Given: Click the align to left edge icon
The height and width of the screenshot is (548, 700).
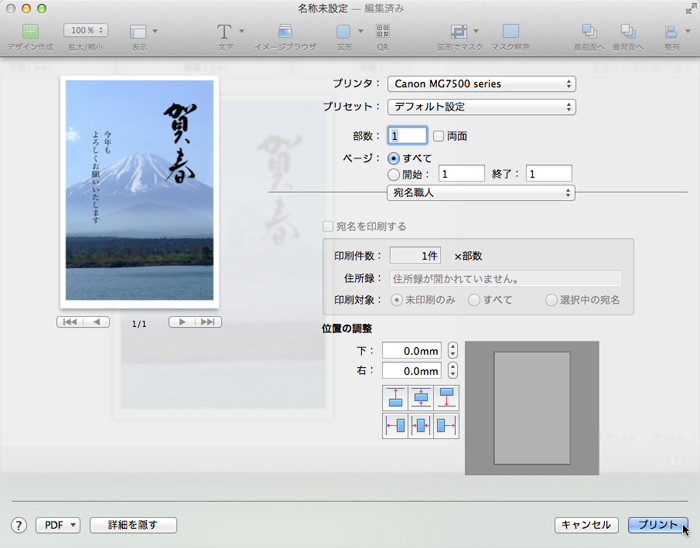Looking at the screenshot, I should click(395, 426).
